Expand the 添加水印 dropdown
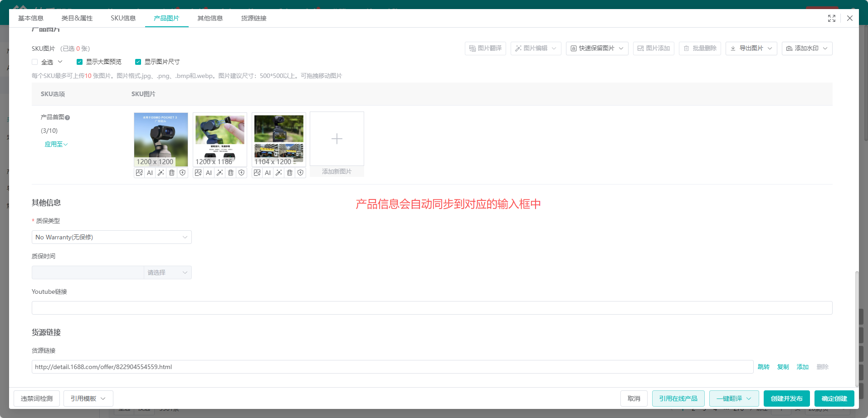Screen dimensions: 868x418 807,49
